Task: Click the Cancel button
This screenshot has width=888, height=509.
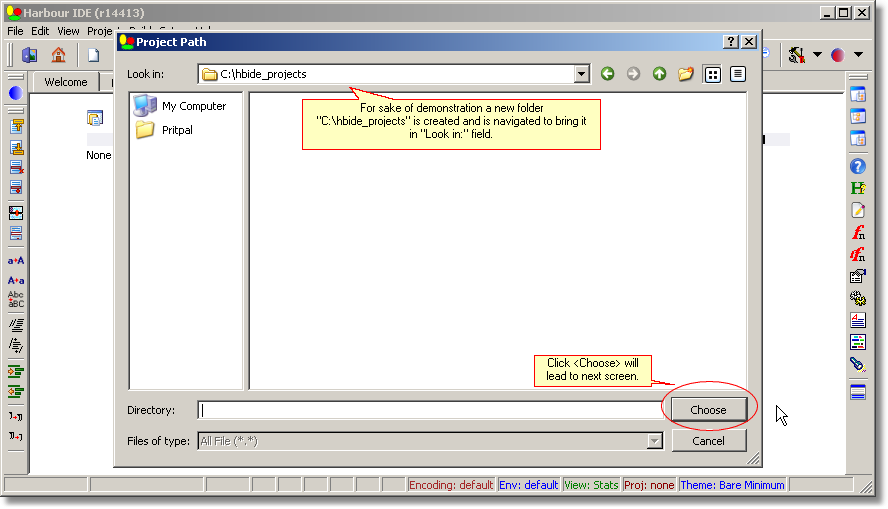Action: tap(708, 441)
